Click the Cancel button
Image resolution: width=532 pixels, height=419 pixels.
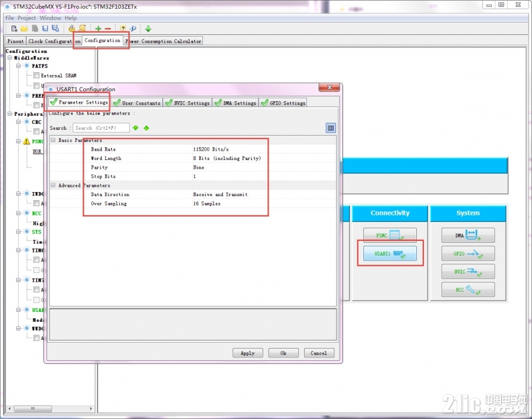(x=319, y=353)
